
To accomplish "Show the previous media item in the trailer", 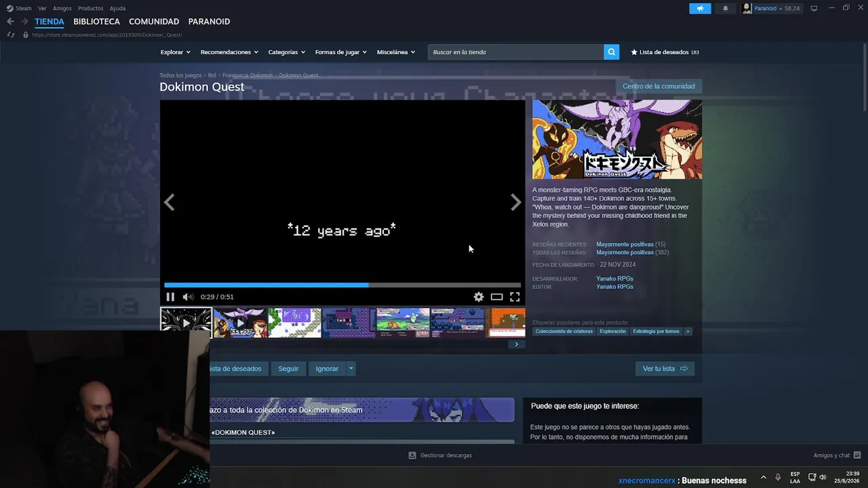I will (x=169, y=202).
